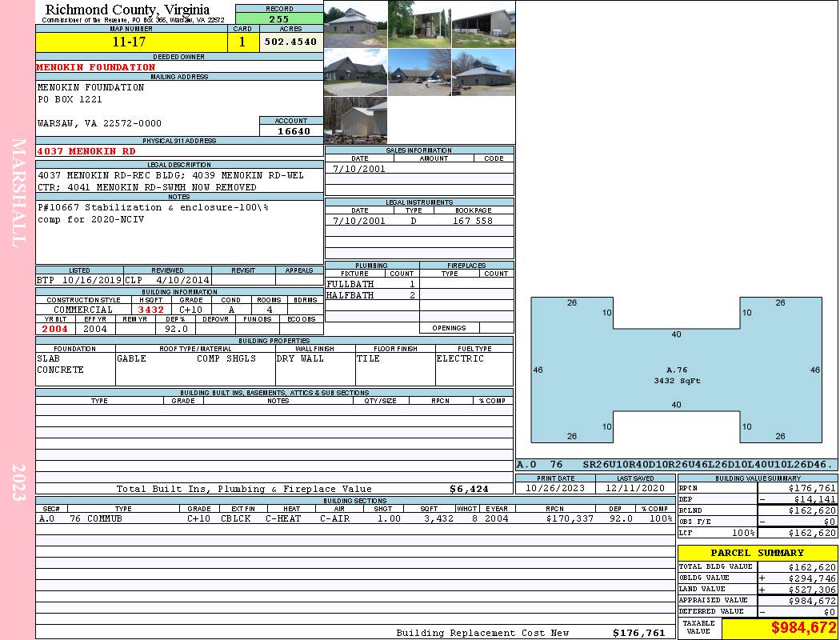Open photo of open-sided pole shed

click(x=483, y=24)
